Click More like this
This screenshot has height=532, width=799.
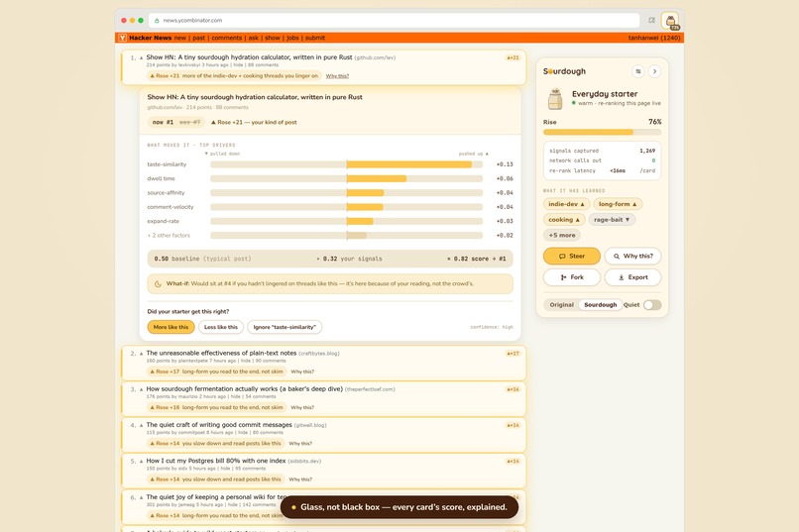pyautogui.click(x=171, y=327)
